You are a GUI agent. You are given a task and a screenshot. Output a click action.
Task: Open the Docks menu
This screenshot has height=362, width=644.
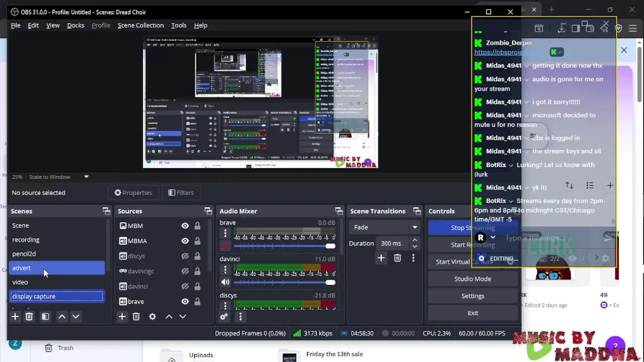point(75,25)
